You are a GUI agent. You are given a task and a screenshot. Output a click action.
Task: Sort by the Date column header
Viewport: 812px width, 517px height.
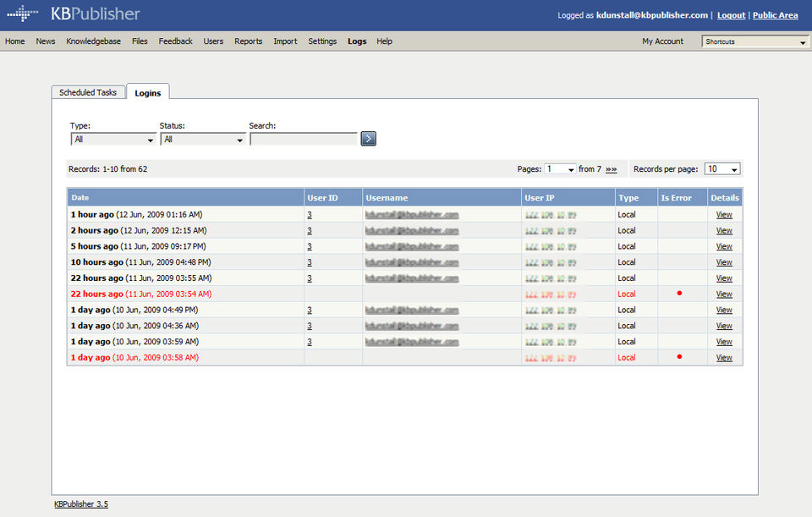point(80,197)
